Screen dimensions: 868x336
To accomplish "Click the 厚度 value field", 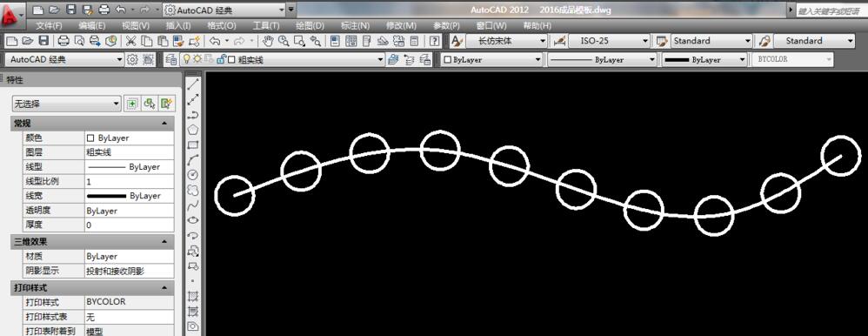I will (x=129, y=225).
